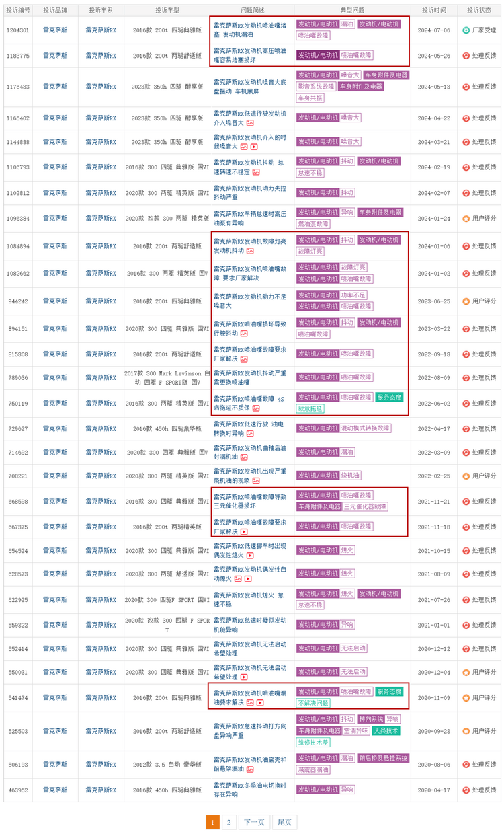Jump to last page with 尾页

pos(285,822)
